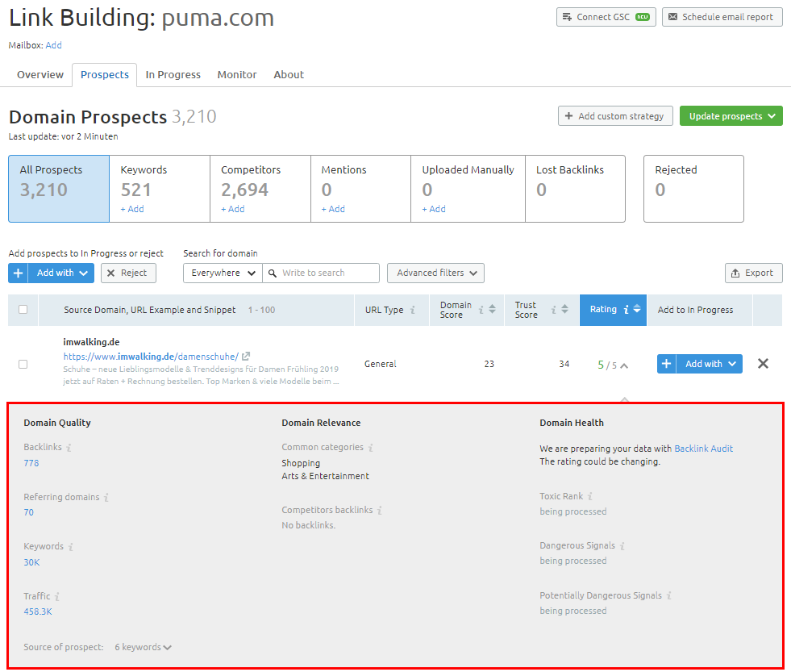Click the search magnifier icon

pos(273,273)
